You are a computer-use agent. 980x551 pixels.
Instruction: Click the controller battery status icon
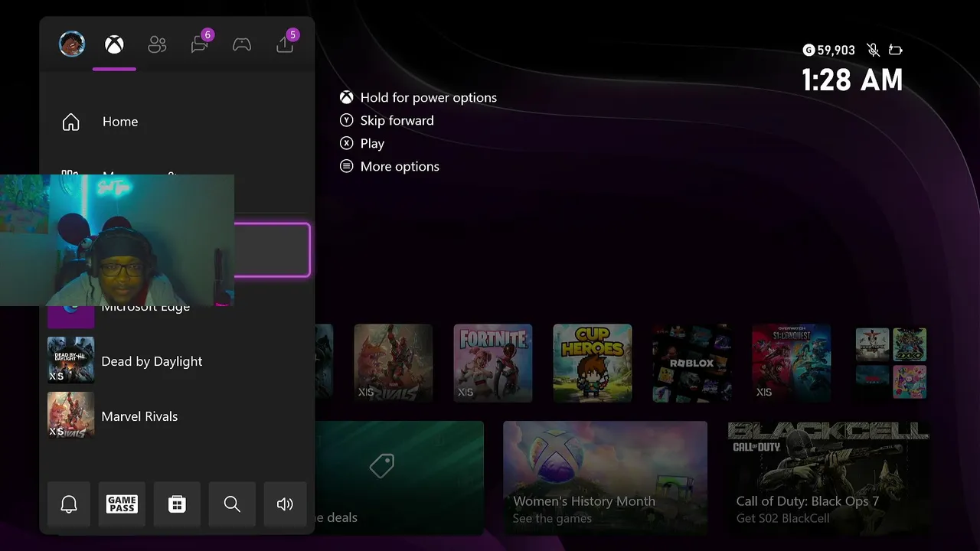pyautogui.click(x=895, y=51)
